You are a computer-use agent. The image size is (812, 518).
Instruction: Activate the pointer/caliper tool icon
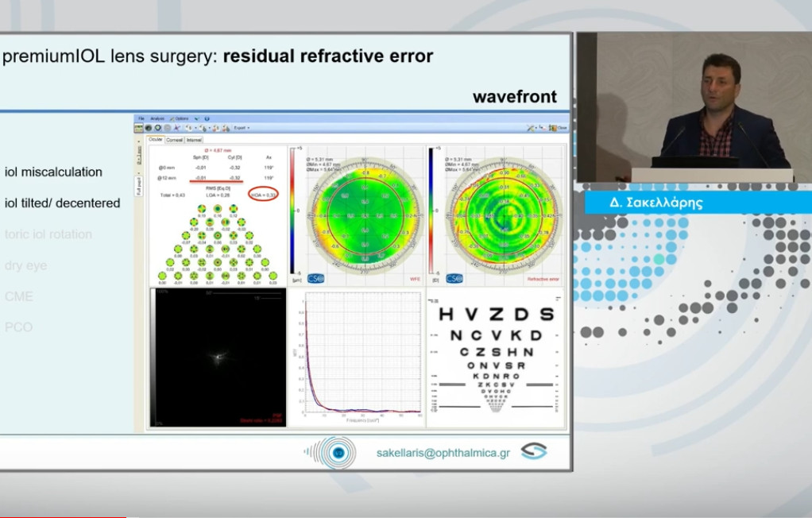(176, 128)
